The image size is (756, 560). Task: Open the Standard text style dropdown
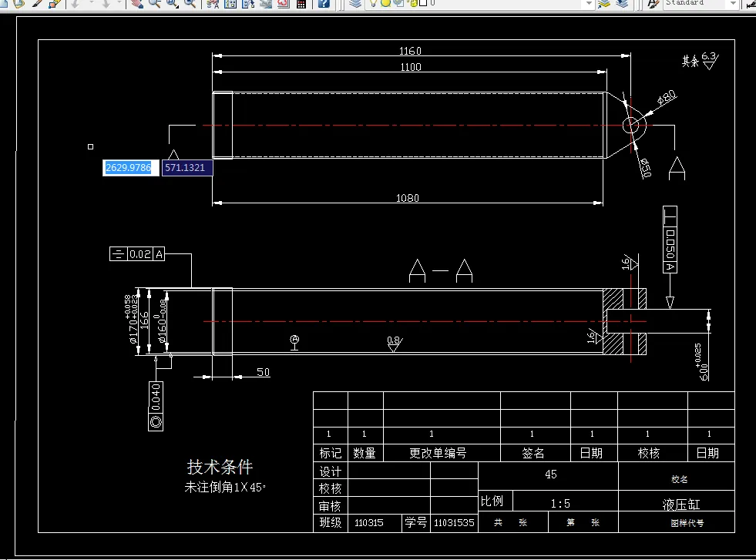click(734, 3)
